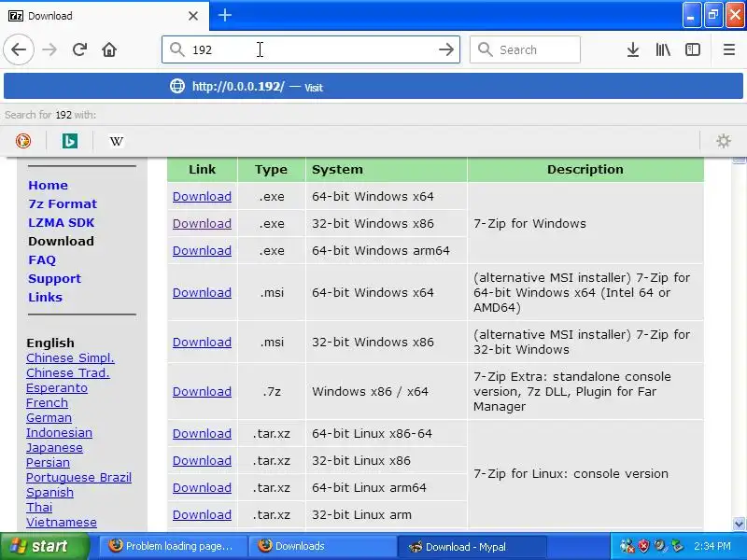Open the hamburger application menu
The width and height of the screenshot is (747, 560).
tap(729, 49)
